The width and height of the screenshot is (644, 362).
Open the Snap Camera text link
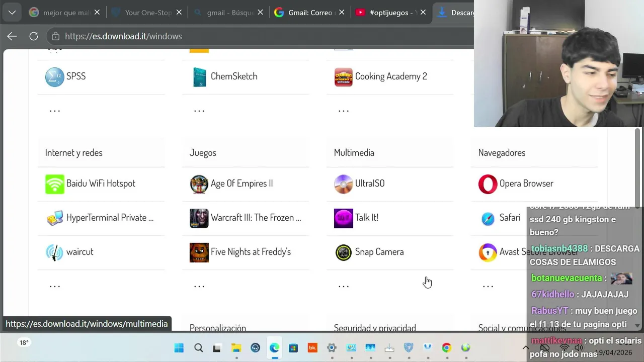tap(379, 252)
